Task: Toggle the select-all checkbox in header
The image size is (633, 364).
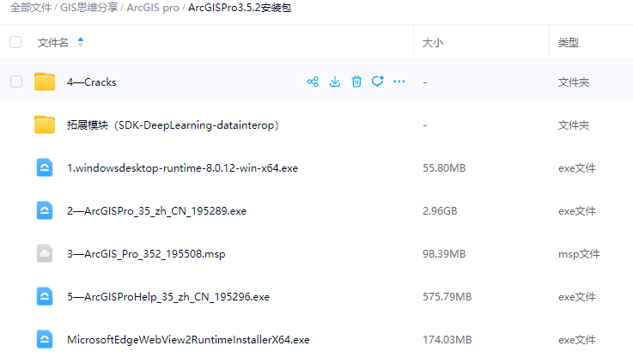Action: point(15,42)
